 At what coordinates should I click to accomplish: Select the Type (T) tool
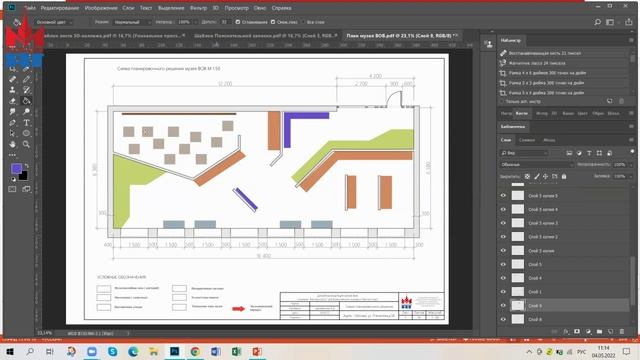pos(26,122)
